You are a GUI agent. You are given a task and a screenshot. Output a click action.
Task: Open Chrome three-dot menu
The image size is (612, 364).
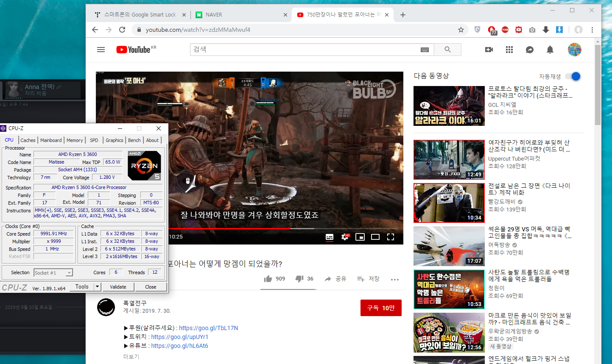pyautogui.click(x=592, y=30)
